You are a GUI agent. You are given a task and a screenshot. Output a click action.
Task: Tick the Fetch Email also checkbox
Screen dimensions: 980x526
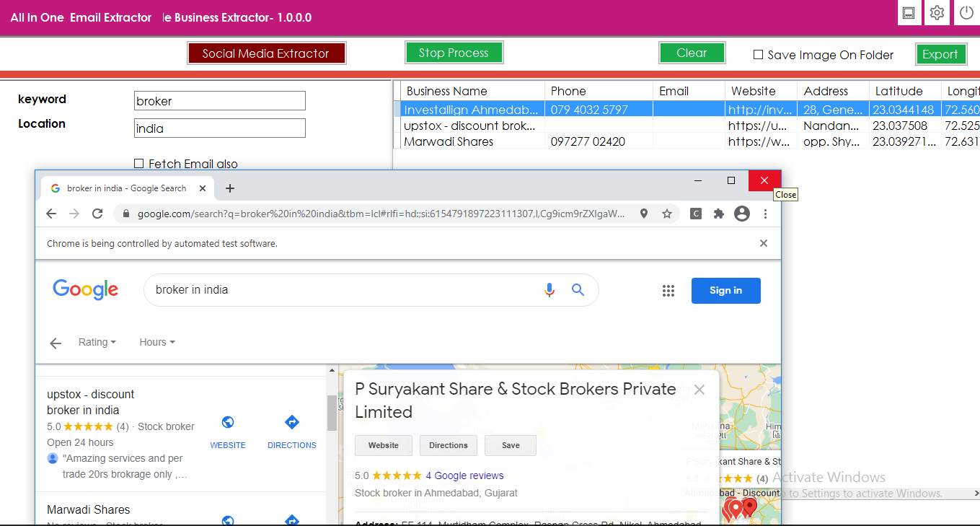tap(138, 164)
